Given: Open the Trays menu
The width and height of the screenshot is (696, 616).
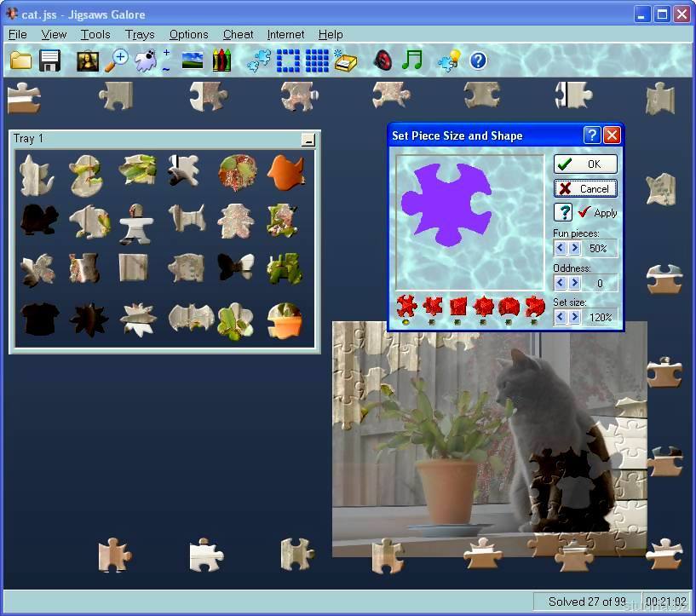Looking at the screenshot, I should pos(140,34).
